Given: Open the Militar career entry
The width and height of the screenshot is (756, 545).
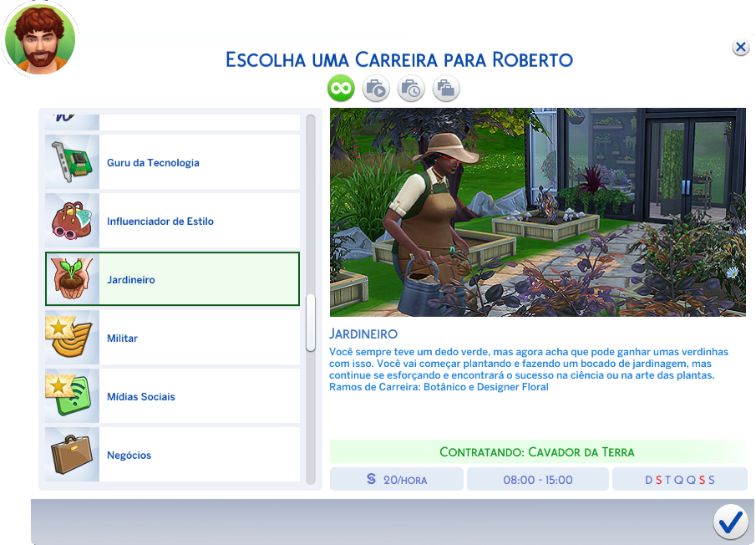Looking at the screenshot, I should point(172,338).
